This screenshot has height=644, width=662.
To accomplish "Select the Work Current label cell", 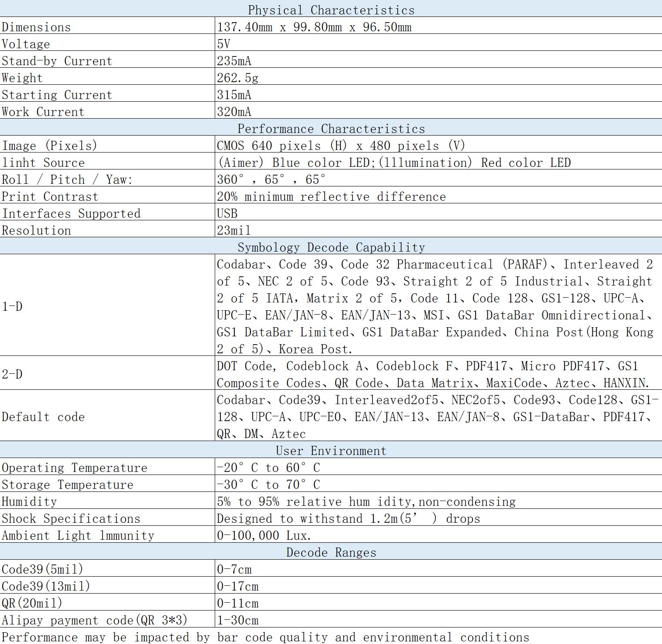I will tap(43, 112).
